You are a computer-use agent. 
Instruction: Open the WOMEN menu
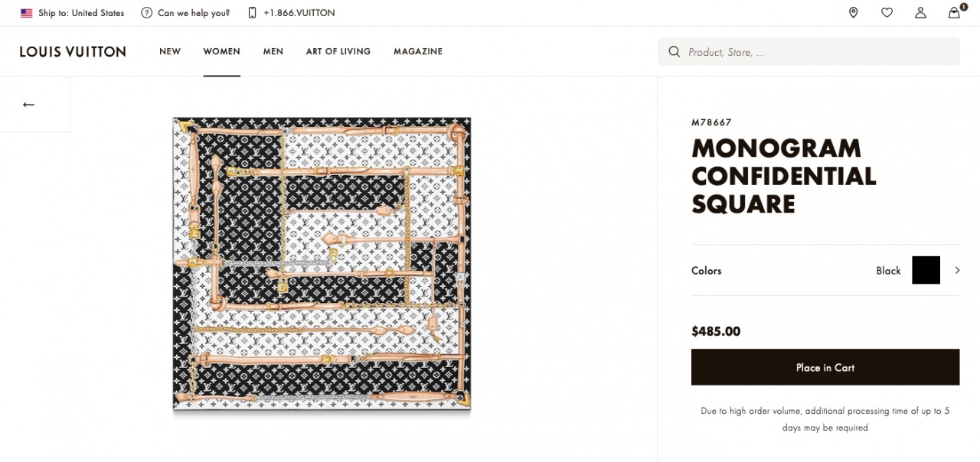[221, 52]
